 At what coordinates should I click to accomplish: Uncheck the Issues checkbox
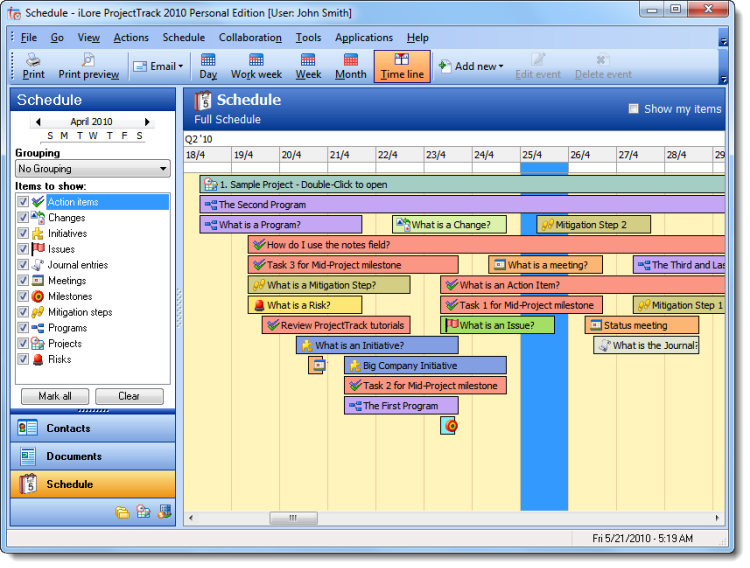pos(23,249)
